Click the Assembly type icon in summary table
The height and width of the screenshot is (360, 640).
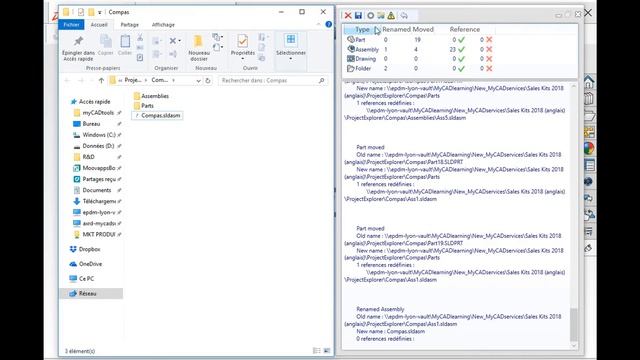click(351, 49)
